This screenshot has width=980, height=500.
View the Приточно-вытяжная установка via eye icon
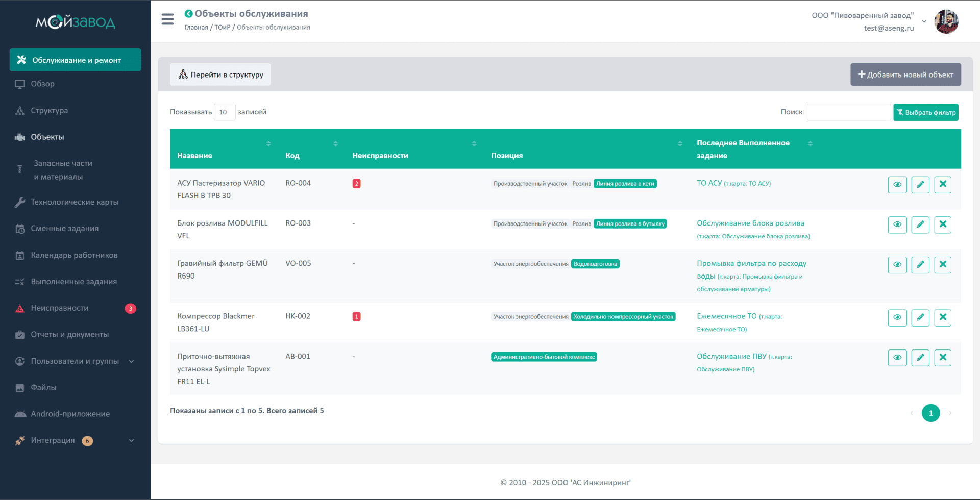(897, 358)
